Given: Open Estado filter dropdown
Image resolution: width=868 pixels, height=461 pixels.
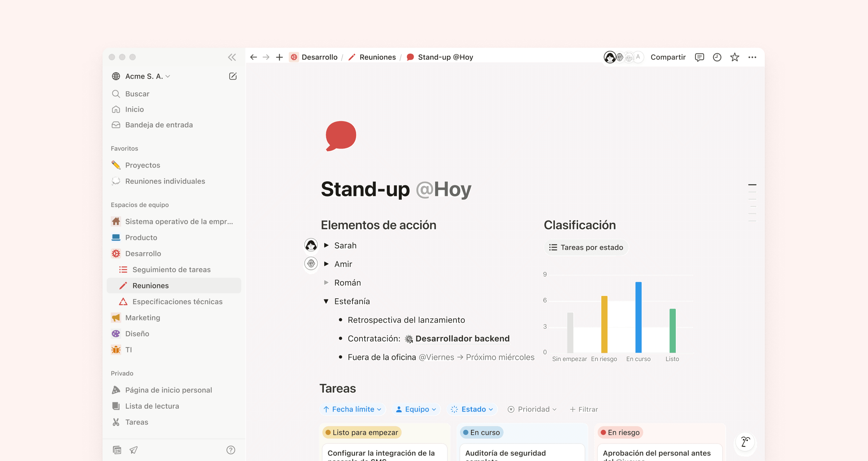Looking at the screenshot, I should tap(472, 409).
